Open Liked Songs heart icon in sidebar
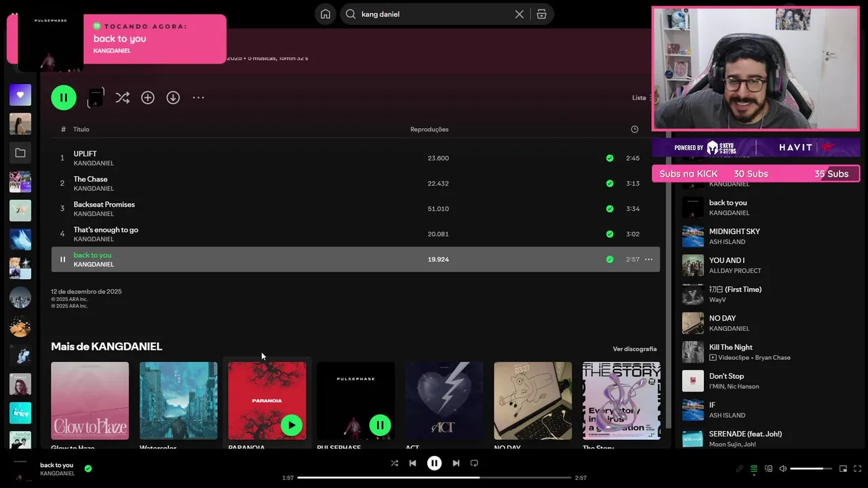Viewport: 868px width, 488px height. (20, 95)
